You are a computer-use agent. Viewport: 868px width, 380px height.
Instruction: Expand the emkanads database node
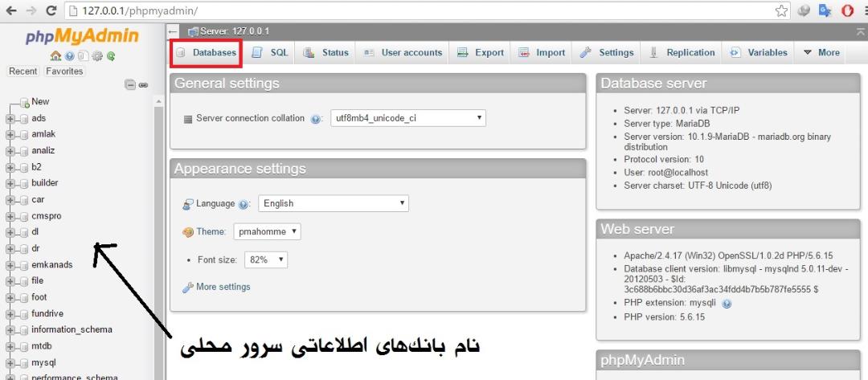click(x=10, y=265)
